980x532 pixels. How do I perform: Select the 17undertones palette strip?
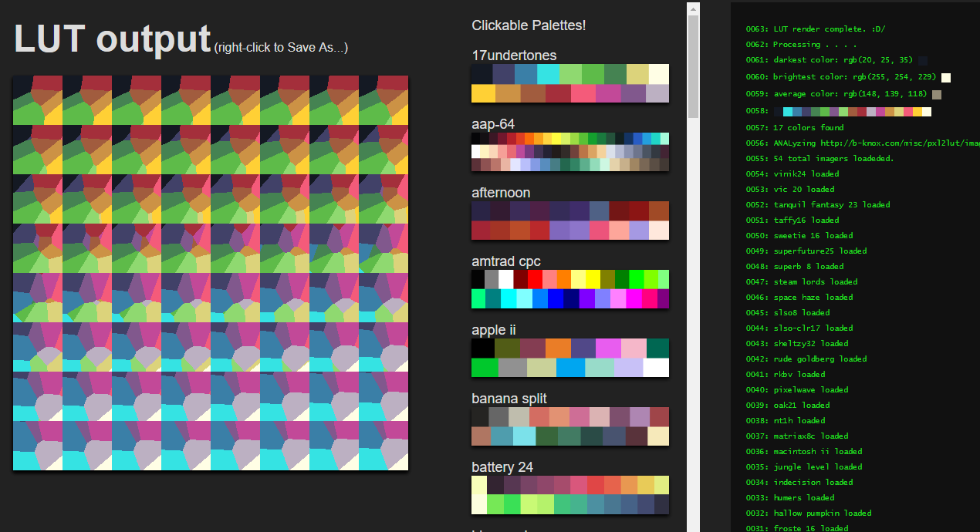click(x=569, y=83)
